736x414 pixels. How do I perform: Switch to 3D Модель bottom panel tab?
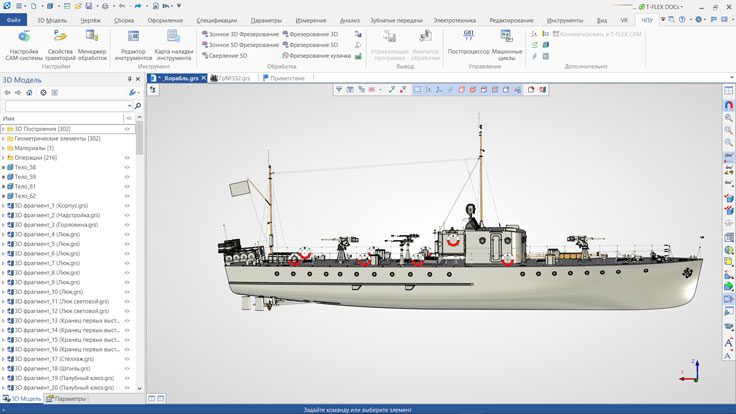pyautogui.click(x=22, y=399)
